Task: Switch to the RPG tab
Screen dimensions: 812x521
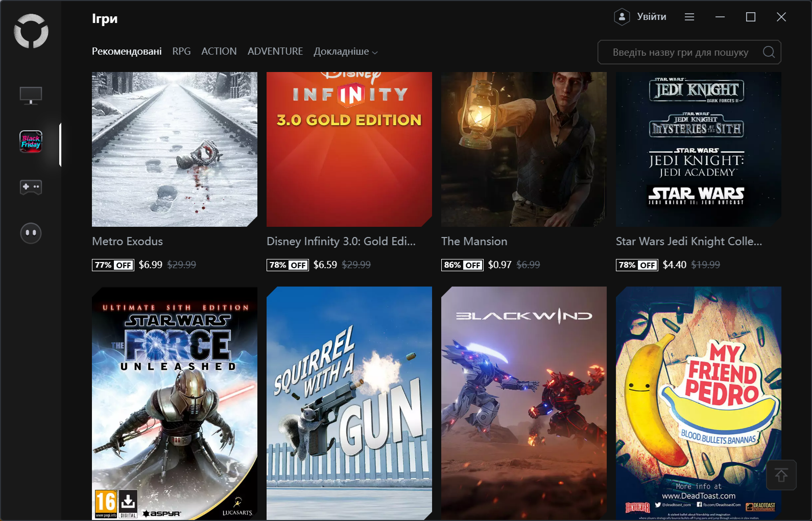Action: click(x=181, y=52)
